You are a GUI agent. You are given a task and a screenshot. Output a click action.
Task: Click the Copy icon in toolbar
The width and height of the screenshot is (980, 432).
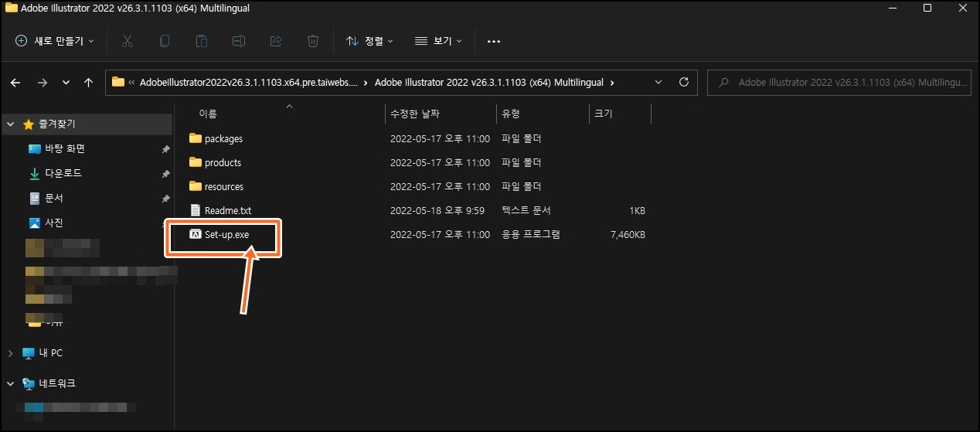click(165, 41)
